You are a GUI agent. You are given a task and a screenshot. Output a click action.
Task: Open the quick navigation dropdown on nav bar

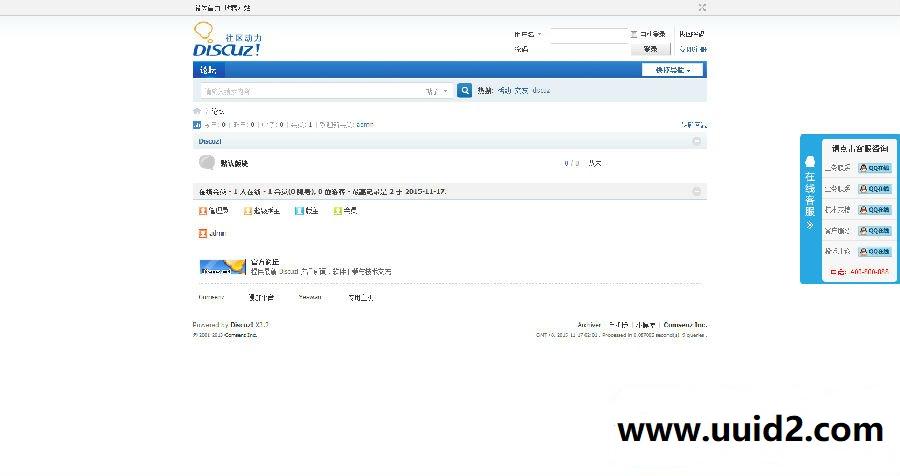(x=672, y=70)
